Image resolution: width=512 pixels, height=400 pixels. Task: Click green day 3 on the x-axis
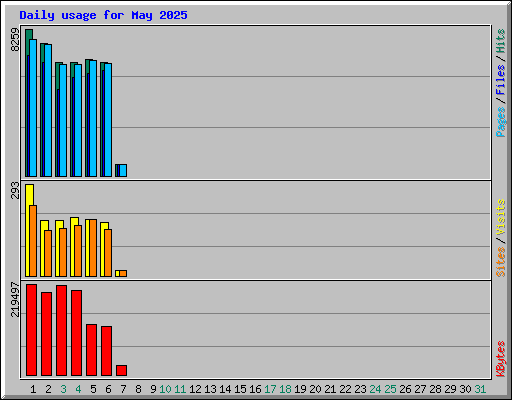click(63, 389)
